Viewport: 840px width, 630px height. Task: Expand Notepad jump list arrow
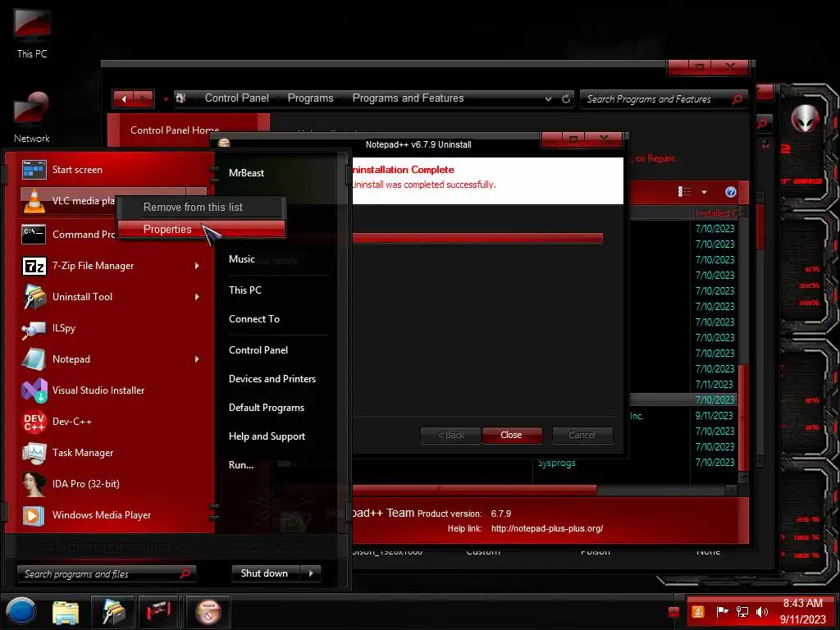[x=197, y=359]
